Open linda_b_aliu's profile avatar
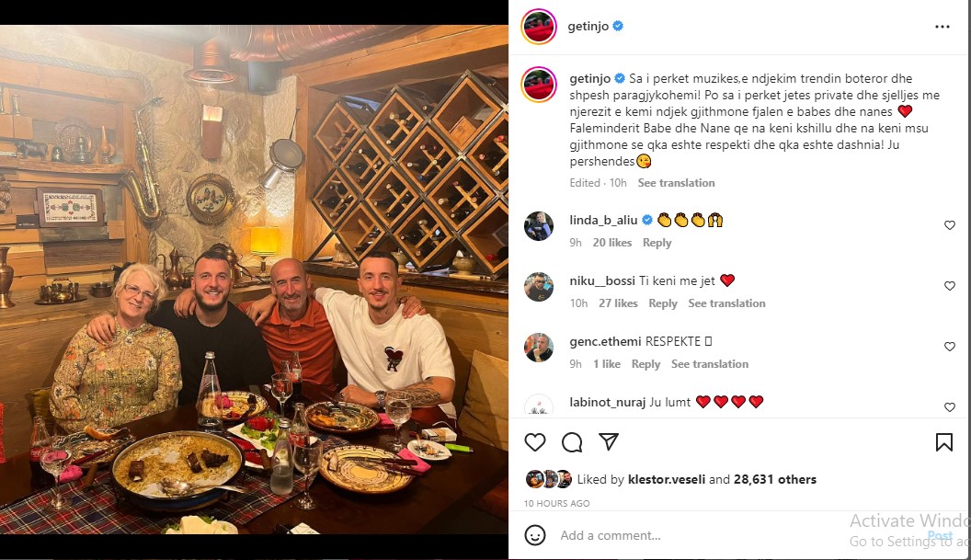 (539, 225)
